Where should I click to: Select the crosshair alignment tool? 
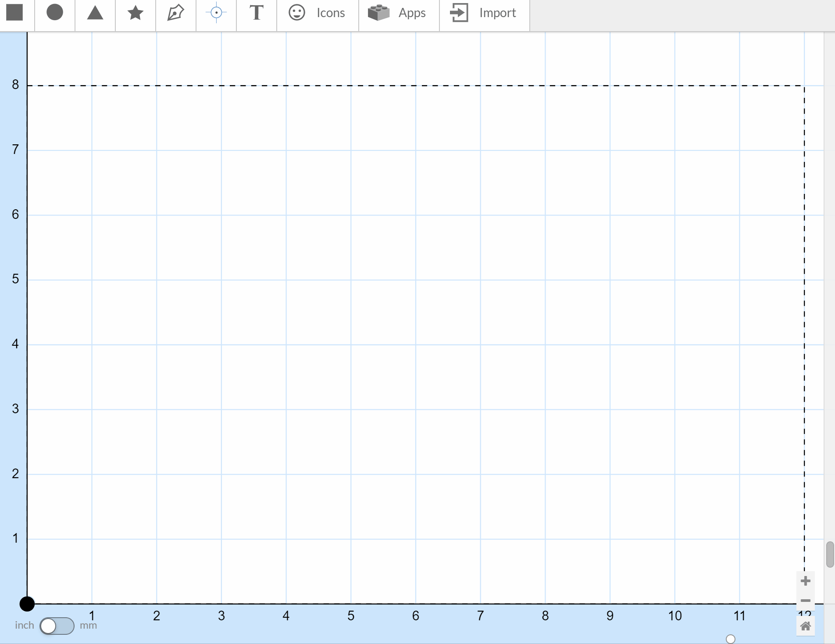pyautogui.click(x=216, y=13)
